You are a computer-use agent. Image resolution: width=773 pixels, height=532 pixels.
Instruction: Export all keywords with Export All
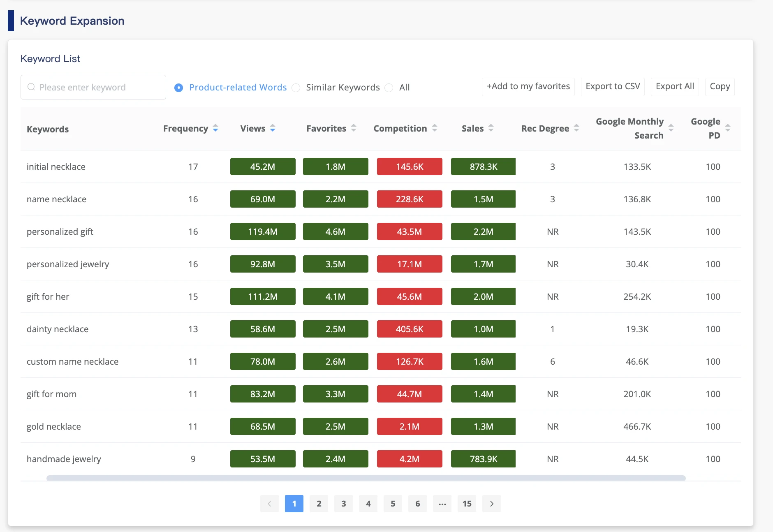pyautogui.click(x=674, y=86)
